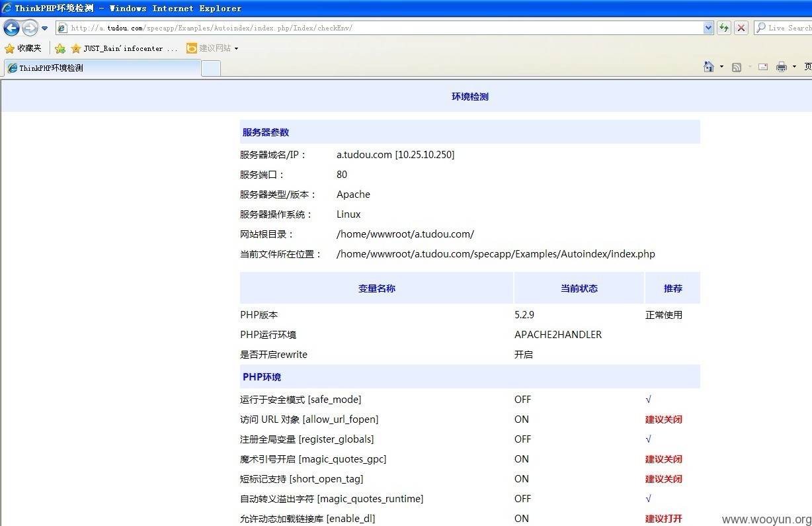This screenshot has width=812, height=526.
Task: Stop loading with the red X icon
Action: click(x=741, y=28)
